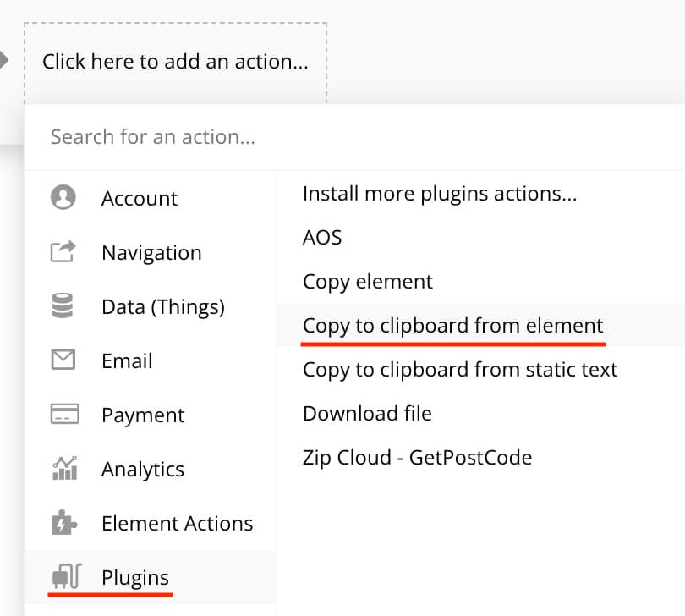685x616 pixels.
Task: Choose the Element Actions category label
Action: tap(177, 523)
